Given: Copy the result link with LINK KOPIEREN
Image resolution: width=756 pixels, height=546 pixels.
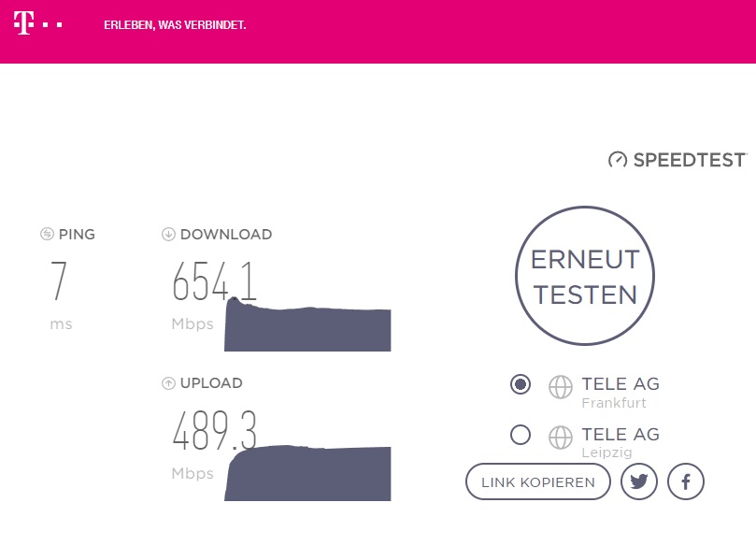Looking at the screenshot, I should coord(538,481).
